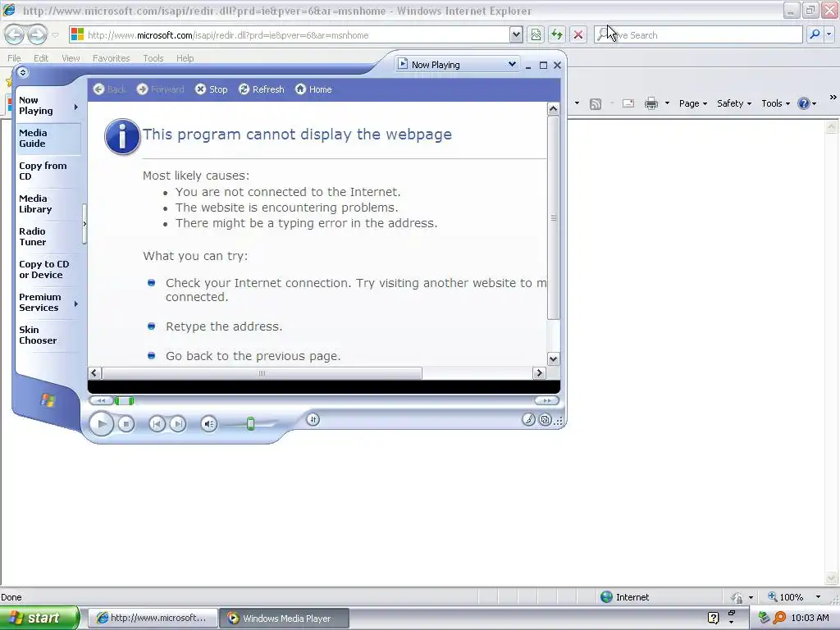The height and width of the screenshot is (630, 840).
Task: Open the IE zoom level 100% control
Action: point(794,597)
